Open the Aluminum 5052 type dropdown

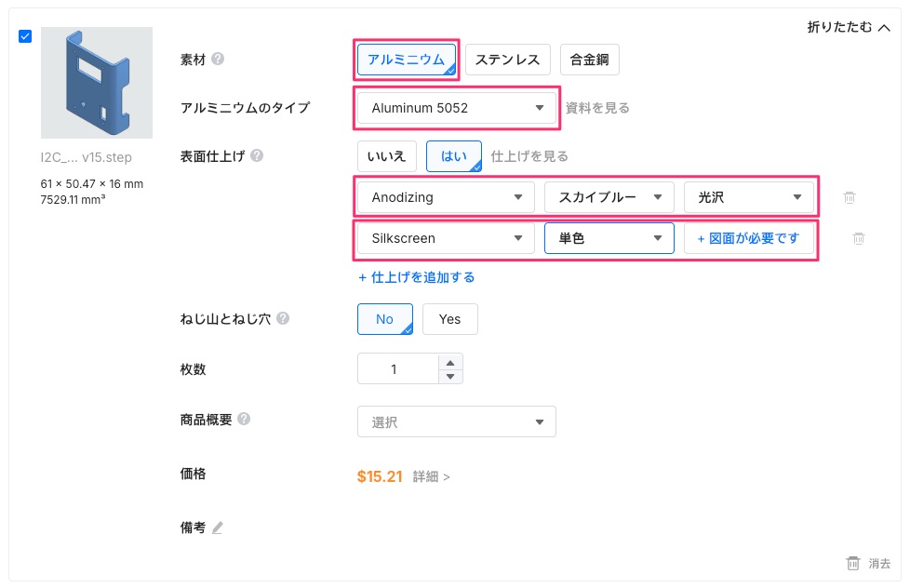click(457, 108)
